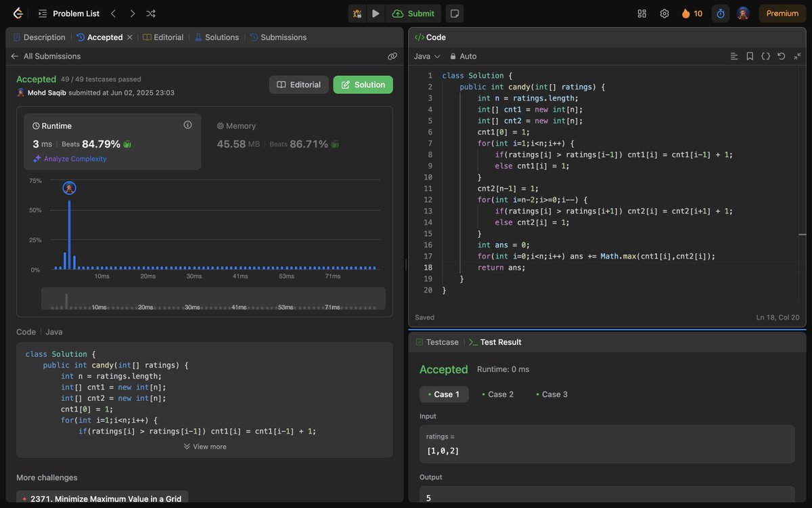812x508 pixels.
Task: Go to previous problem arrow
Action: click(113, 14)
